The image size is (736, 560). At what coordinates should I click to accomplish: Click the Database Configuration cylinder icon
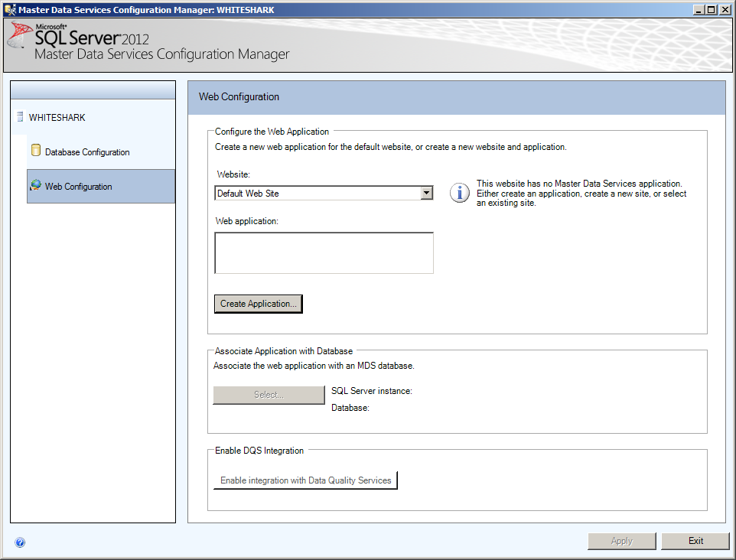(x=36, y=150)
